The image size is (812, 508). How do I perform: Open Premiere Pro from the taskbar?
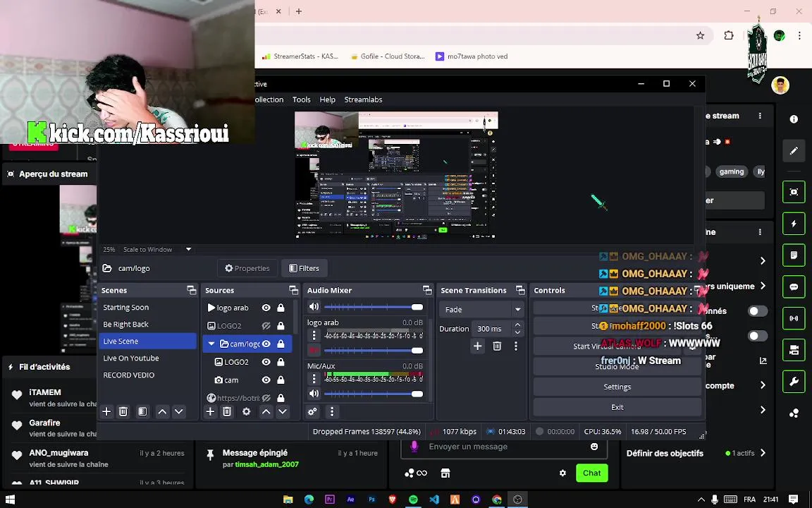click(330, 500)
